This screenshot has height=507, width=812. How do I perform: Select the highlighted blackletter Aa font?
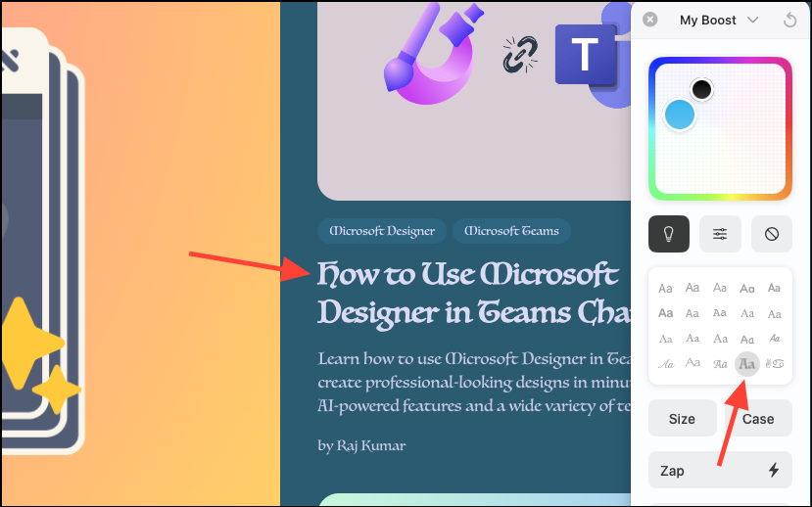[x=746, y=364]
